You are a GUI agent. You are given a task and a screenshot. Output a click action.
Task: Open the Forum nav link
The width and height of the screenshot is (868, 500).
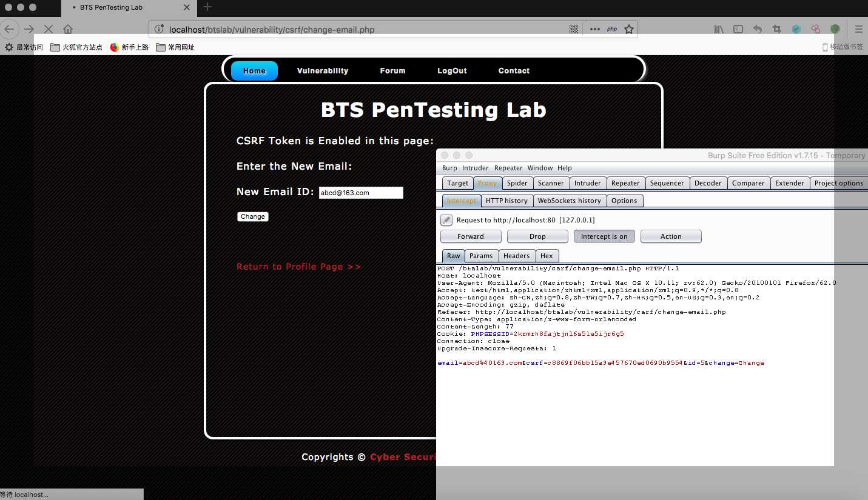click(393, 71)
